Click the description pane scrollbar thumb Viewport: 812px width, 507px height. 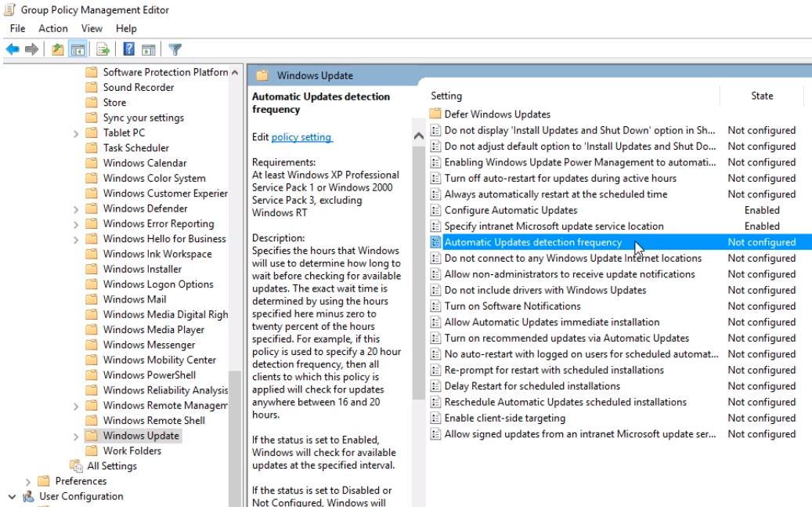point(418,272)
